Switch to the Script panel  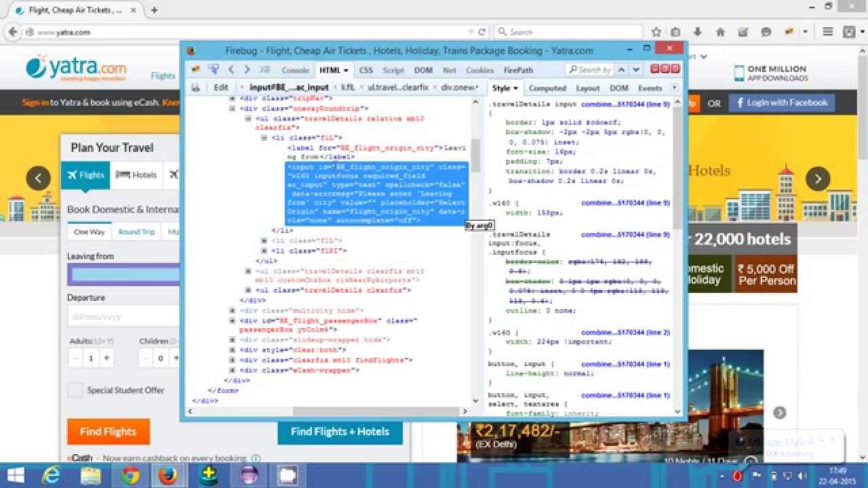point(393,70)
